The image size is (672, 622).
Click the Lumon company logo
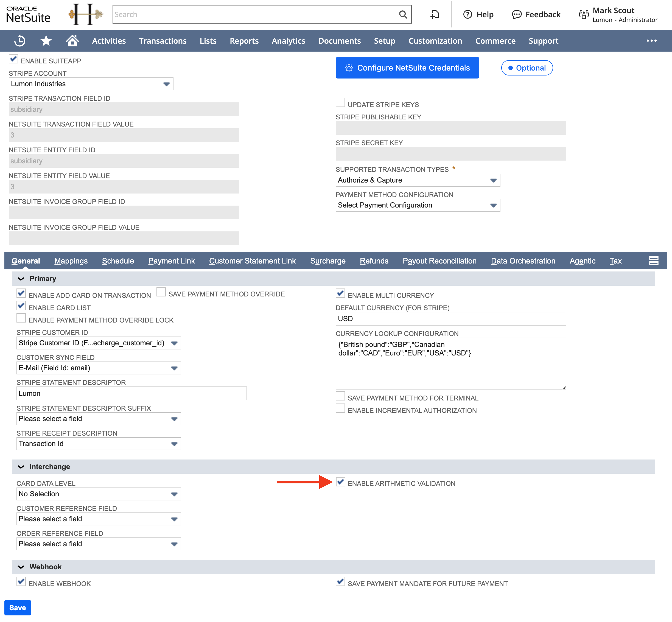tap(86, 14)
